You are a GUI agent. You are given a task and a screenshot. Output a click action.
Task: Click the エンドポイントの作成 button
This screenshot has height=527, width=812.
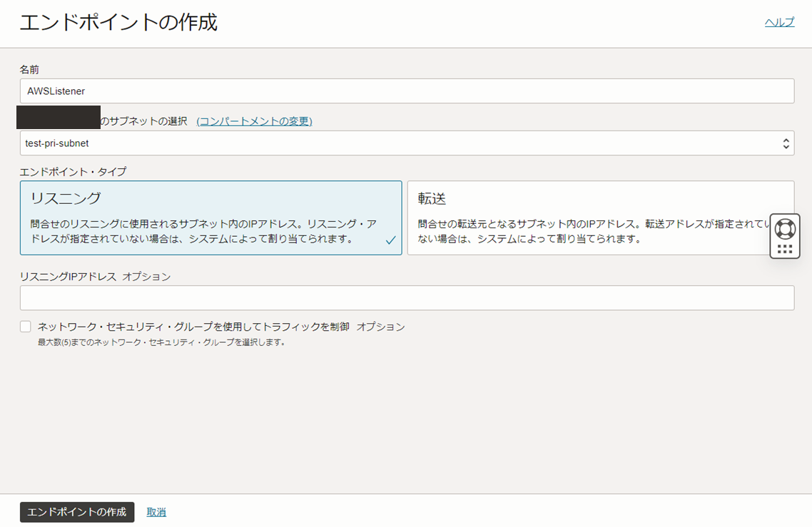click(77, 512)
